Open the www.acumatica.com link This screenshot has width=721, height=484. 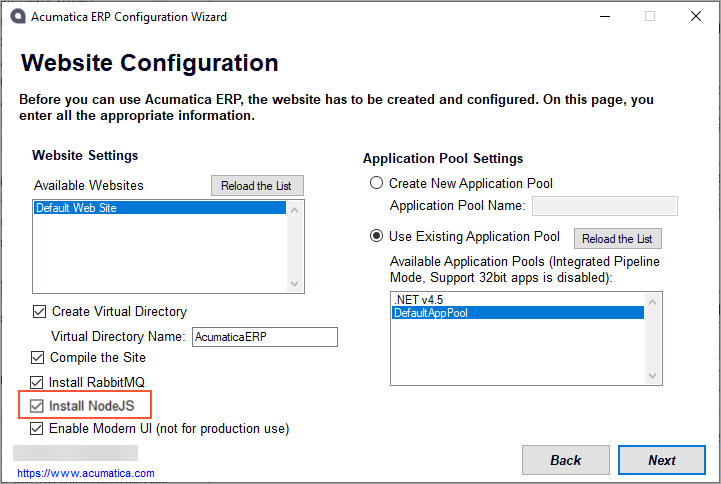85,473
